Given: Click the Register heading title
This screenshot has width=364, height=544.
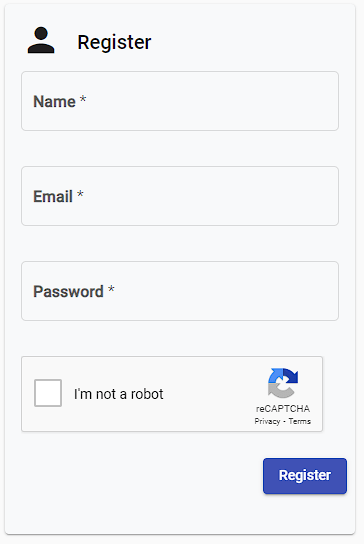Looking at the screenshot, I should [114, 42].
